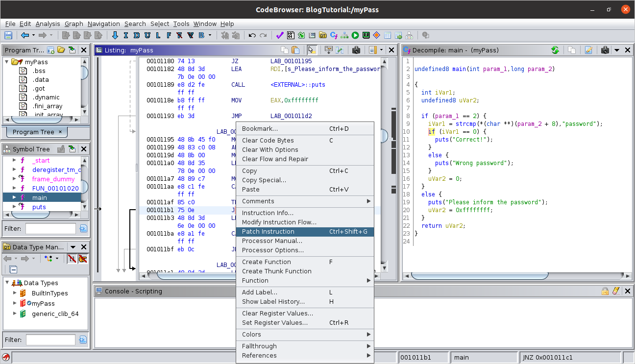Click the 'B' next bookmark navigation icon
The height and width of the screenshot is (364, 635).
pyautogui.click(x=201, y=35)
